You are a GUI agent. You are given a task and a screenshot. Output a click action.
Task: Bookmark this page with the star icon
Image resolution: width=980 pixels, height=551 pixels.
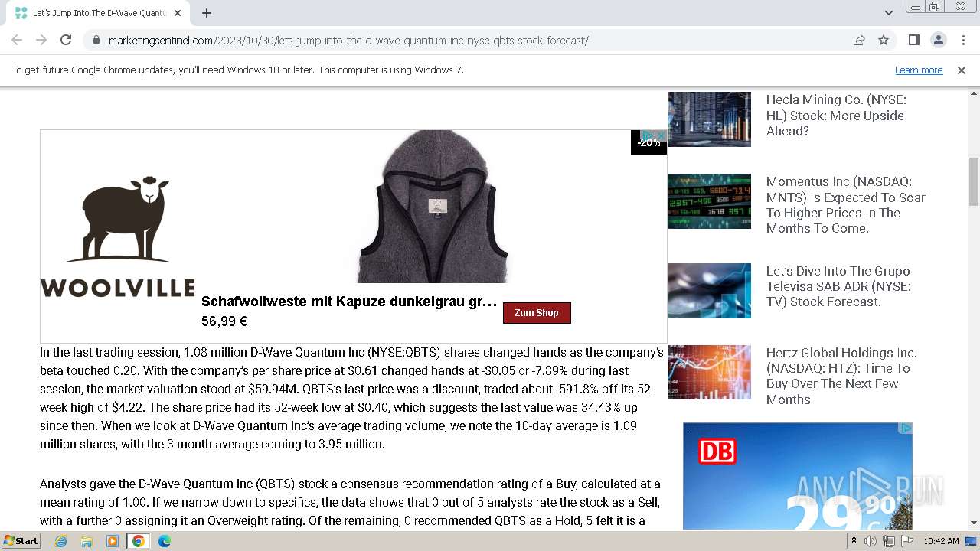click(884, 40)
